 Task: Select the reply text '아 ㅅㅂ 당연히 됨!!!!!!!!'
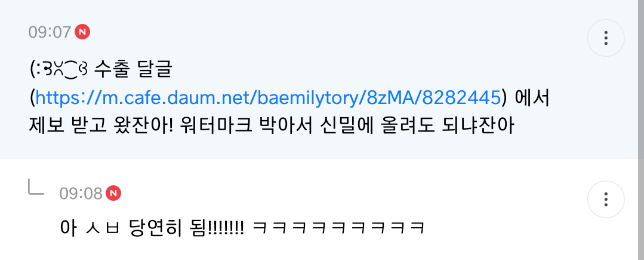[x=152, y=228]
